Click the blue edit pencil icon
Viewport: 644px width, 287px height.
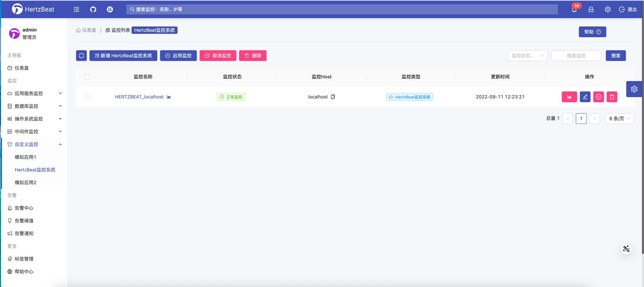[x=585, y=97]
